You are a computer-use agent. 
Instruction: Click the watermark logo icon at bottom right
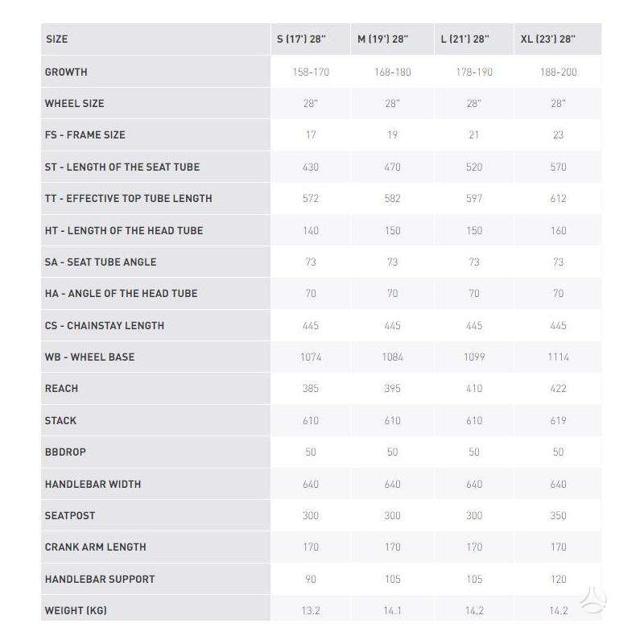coord(592,601)
